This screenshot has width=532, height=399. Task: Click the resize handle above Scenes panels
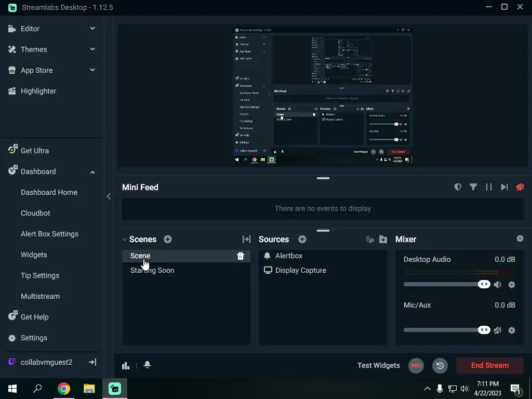(323, 231)
